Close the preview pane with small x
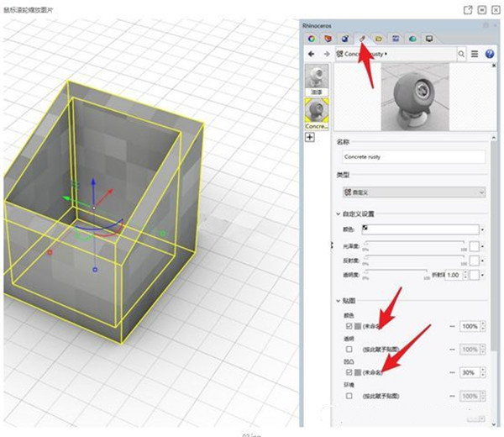 point(494,66)
